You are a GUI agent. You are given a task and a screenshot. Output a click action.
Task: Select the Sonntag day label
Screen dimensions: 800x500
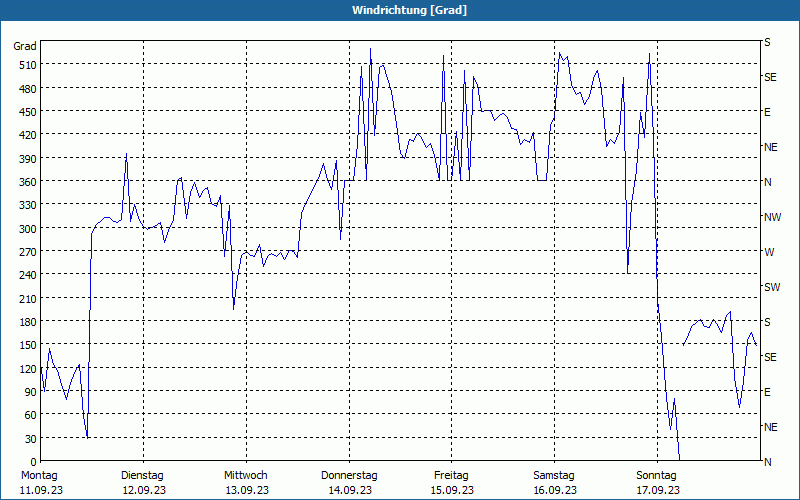coord(657,476)
